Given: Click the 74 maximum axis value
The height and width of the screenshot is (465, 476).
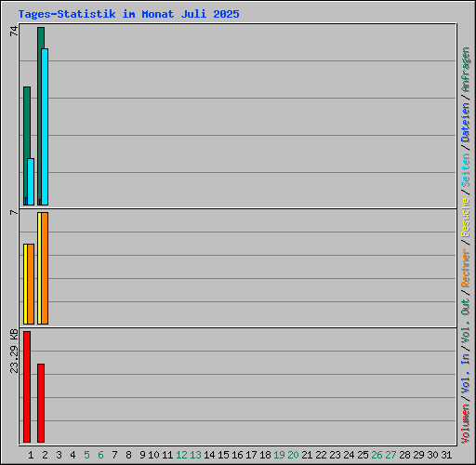Looking at the screenshot, I should (x=14, y=32).
